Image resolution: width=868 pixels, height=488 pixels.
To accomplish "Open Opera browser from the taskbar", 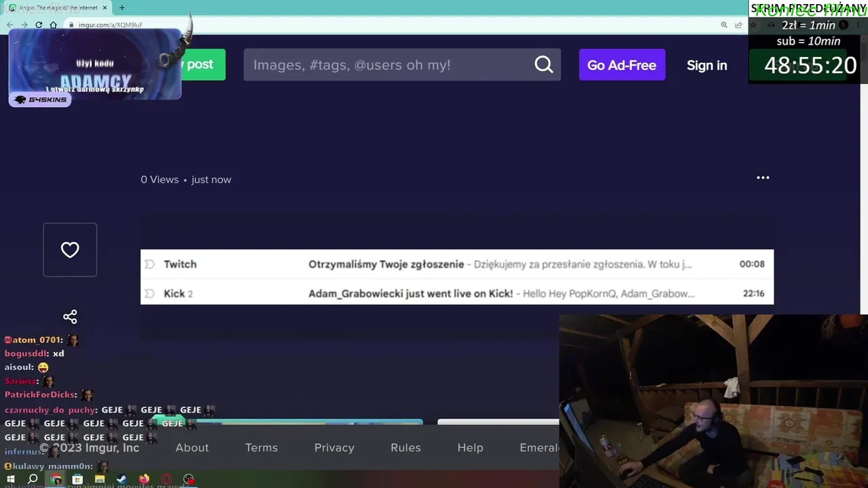I will click(166, 479).
